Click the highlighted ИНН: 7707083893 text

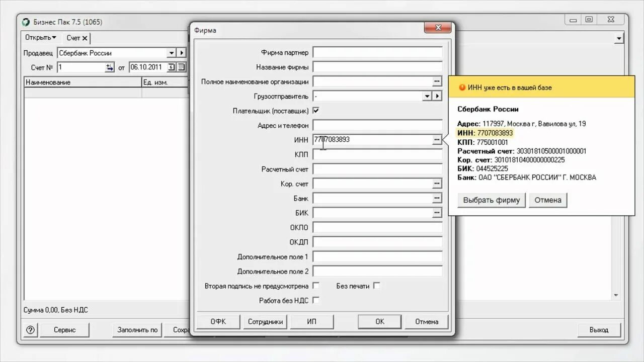tap(485, 133)
